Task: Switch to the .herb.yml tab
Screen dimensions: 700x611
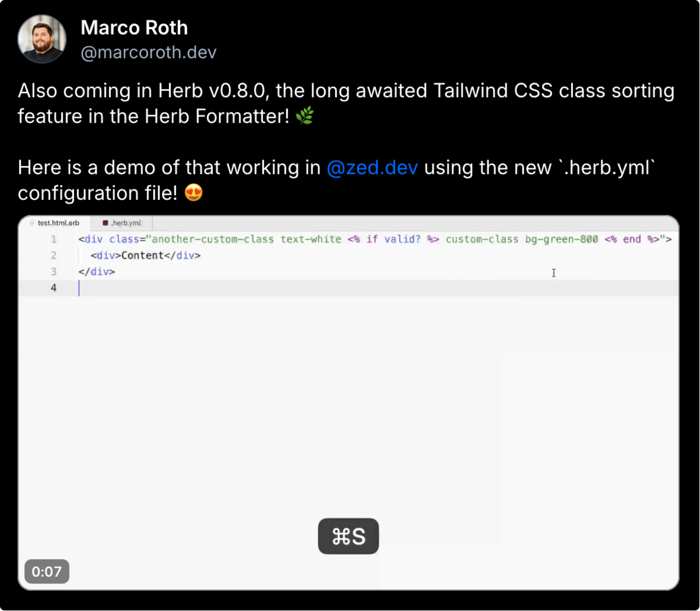Action: point(125,223)
